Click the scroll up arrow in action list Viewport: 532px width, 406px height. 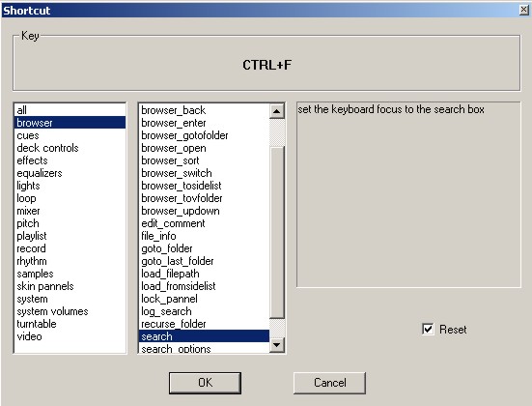point(277,111)
